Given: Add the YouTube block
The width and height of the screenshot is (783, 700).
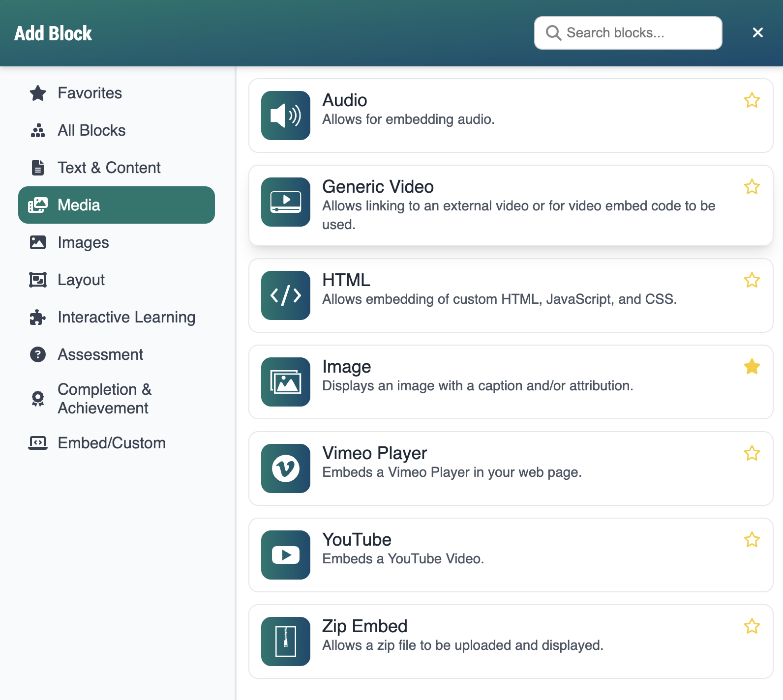Looking at the screenshot, I should pos(511,555).
